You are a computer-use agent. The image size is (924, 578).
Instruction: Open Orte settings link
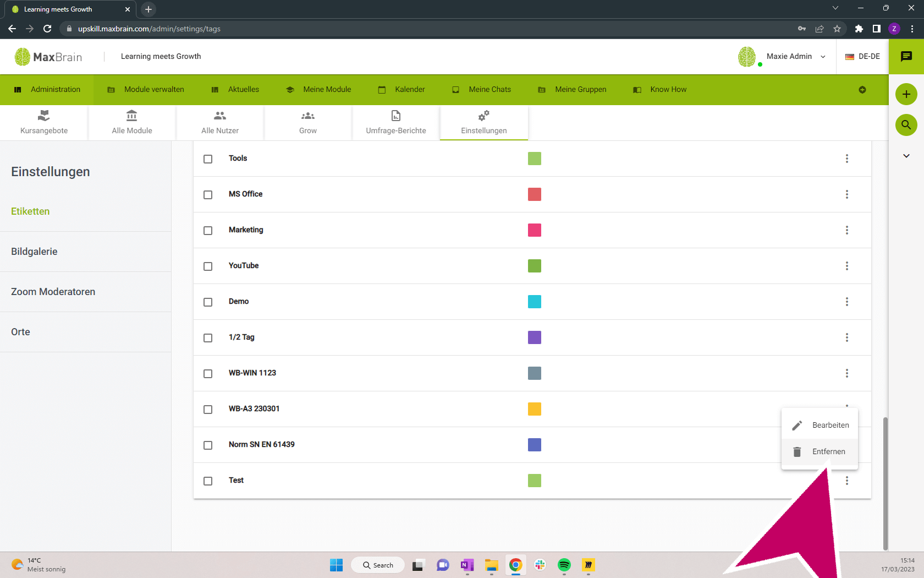click(x=20, y=332)
